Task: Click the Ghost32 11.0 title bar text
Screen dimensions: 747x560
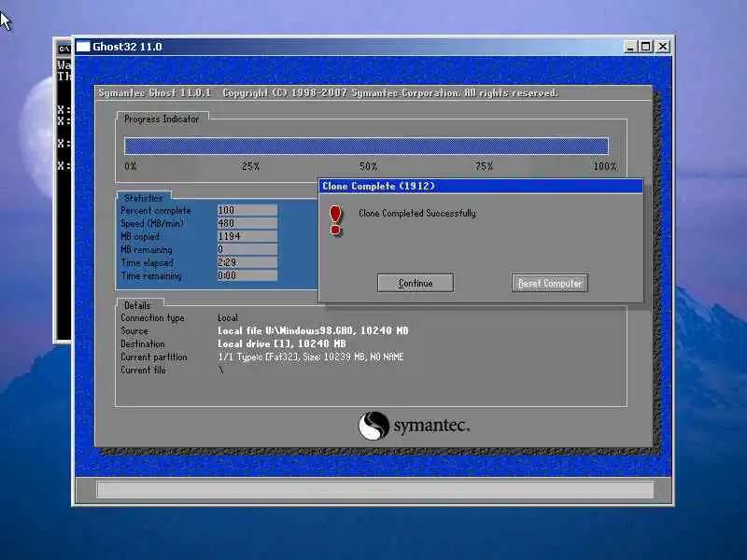Action: coord(127,47)
